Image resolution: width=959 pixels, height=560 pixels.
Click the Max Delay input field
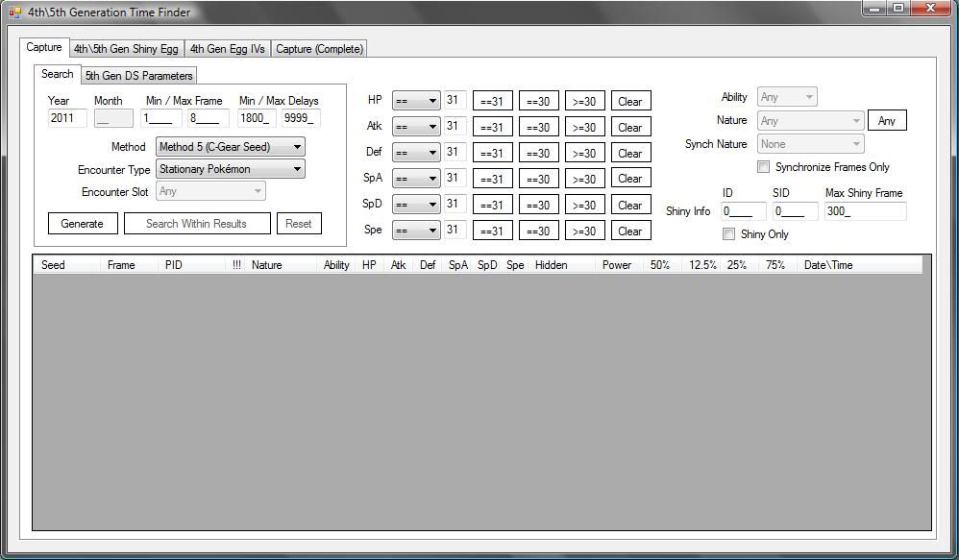(301, 118)
